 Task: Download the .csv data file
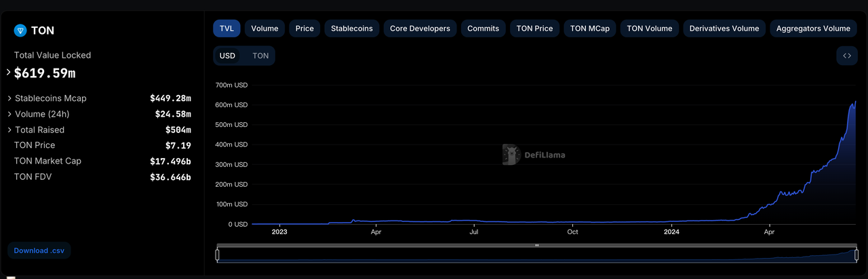point(39,250)
